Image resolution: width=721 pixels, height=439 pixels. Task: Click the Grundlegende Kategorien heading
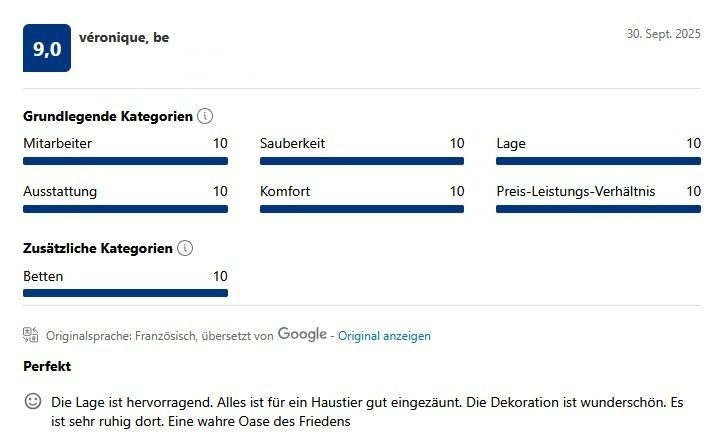coord(108,117)
